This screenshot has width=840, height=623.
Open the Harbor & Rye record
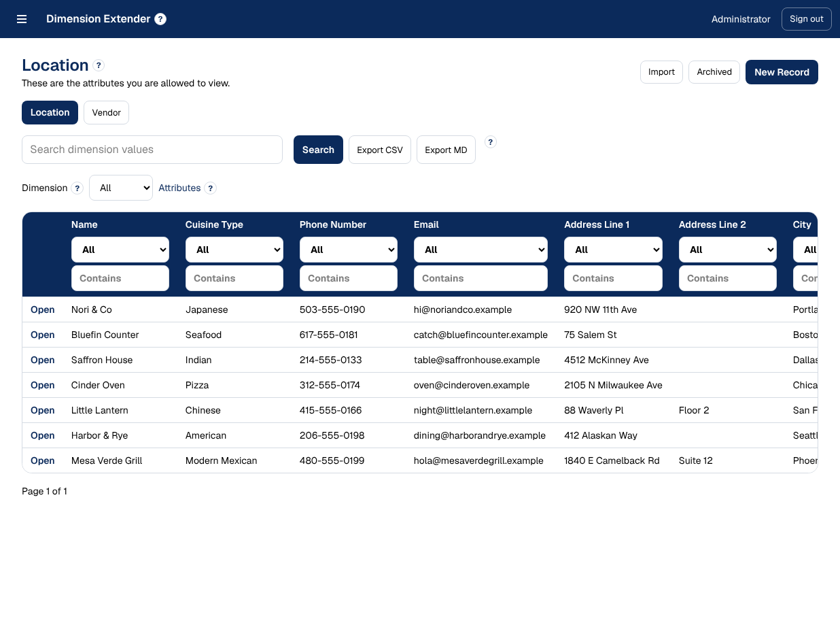point(42,435)
